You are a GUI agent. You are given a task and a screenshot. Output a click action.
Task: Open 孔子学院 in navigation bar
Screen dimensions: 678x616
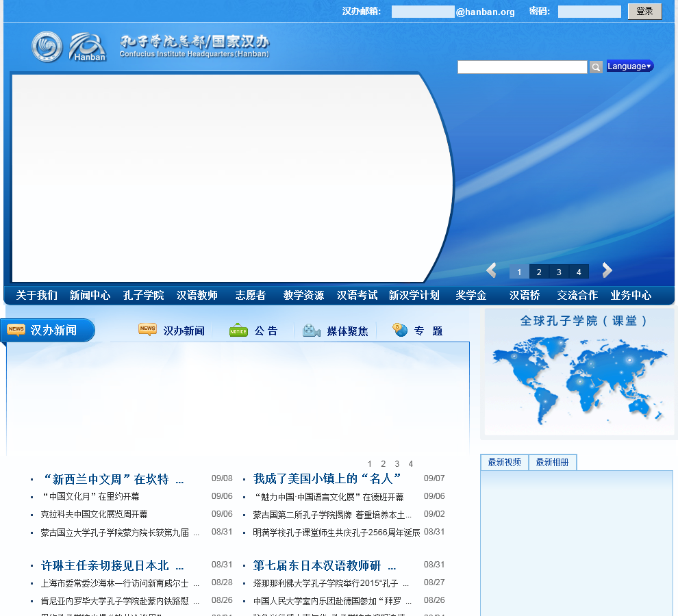pyautogui.click(x=144, y=295)
